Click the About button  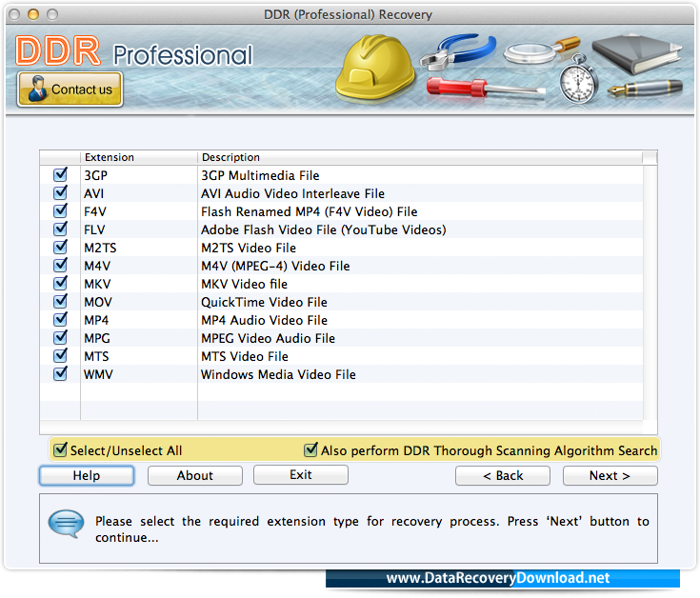195,476
